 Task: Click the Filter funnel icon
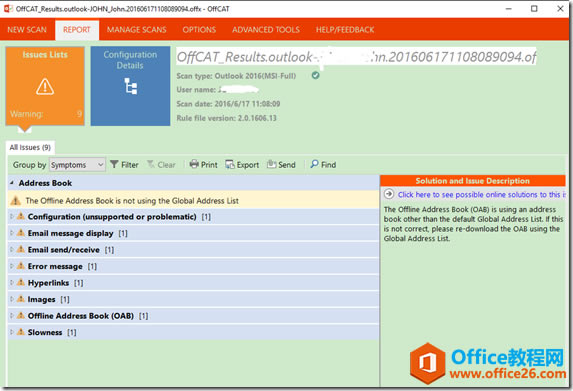(114, 164)
